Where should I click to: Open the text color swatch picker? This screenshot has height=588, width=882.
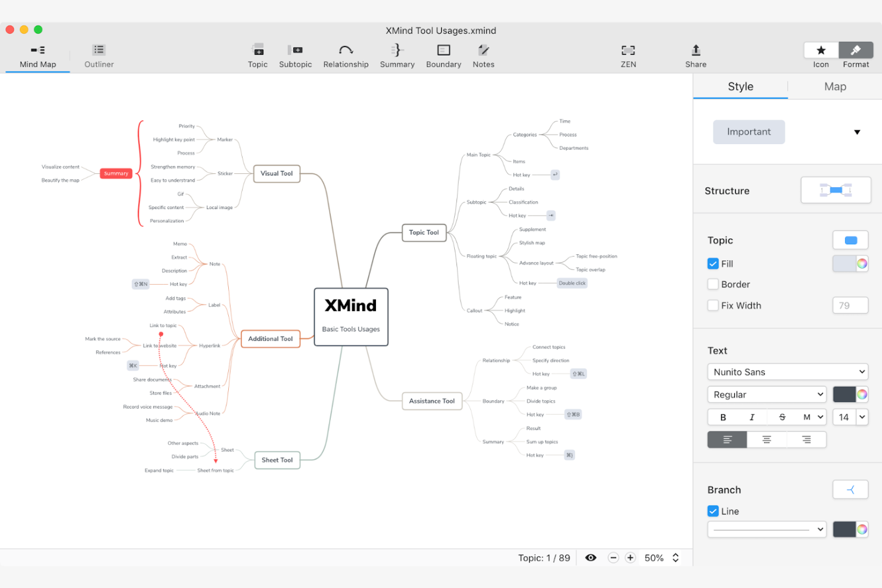click(x=862, y=394)
